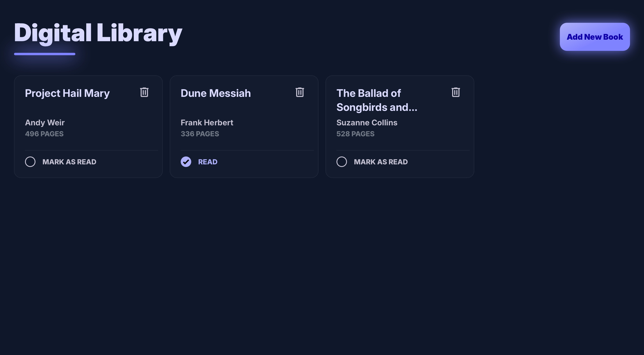Screen dimensions: 644x355
Task: Click the Digital Library heading
Action: tap(98, 33)
